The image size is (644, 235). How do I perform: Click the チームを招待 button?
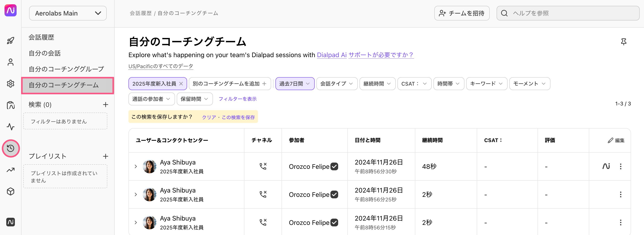(x=462, y=13)
